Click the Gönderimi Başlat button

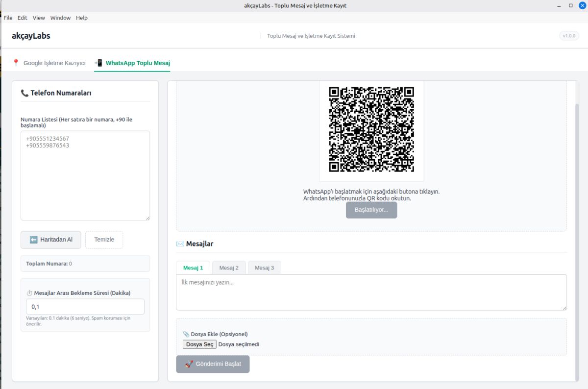click(213, 364)
